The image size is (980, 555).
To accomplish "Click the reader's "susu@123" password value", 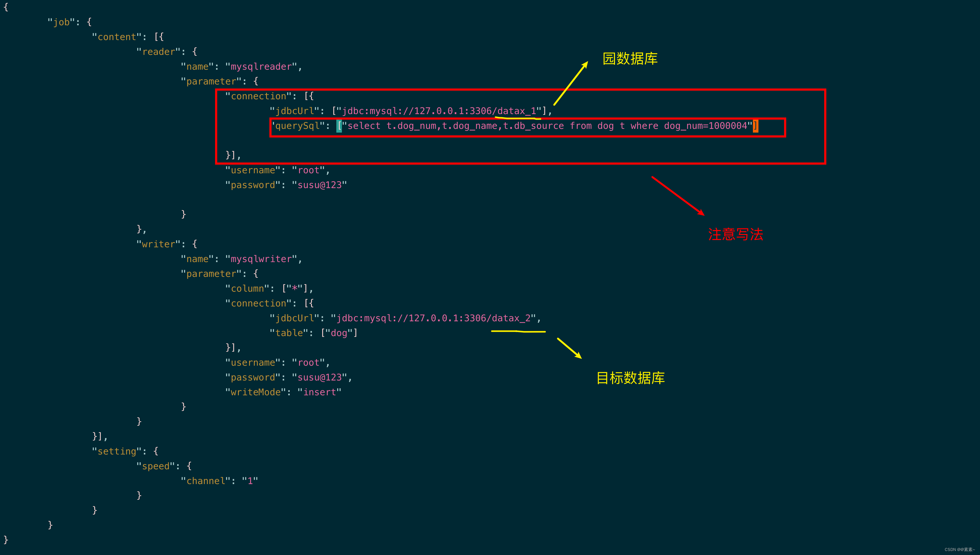I will pyautogui.click(x=319, y=185).
